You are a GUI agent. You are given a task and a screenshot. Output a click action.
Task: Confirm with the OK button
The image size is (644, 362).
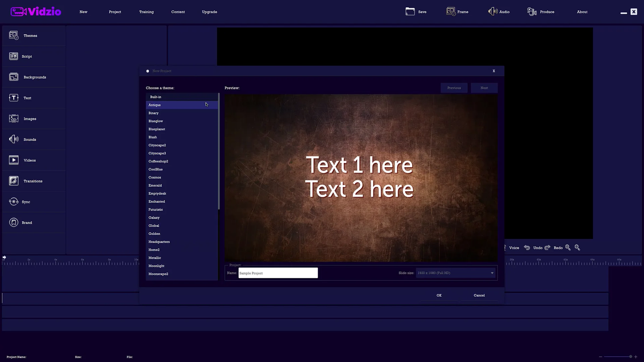[x=439, y=295]
